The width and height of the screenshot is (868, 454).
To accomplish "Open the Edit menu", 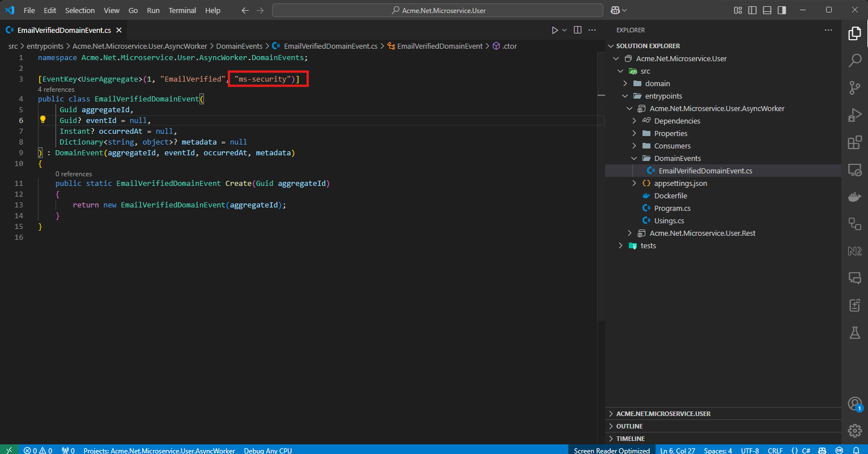I will (50, 10).
